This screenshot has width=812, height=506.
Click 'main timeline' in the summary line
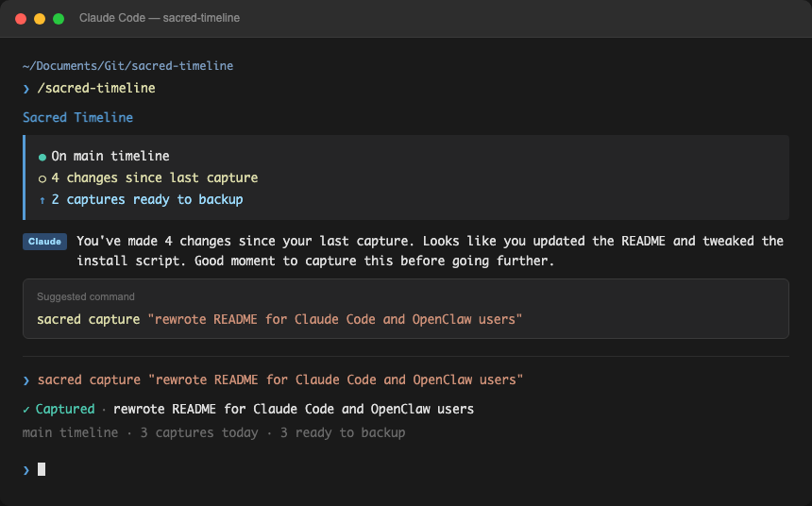[71, 432]
